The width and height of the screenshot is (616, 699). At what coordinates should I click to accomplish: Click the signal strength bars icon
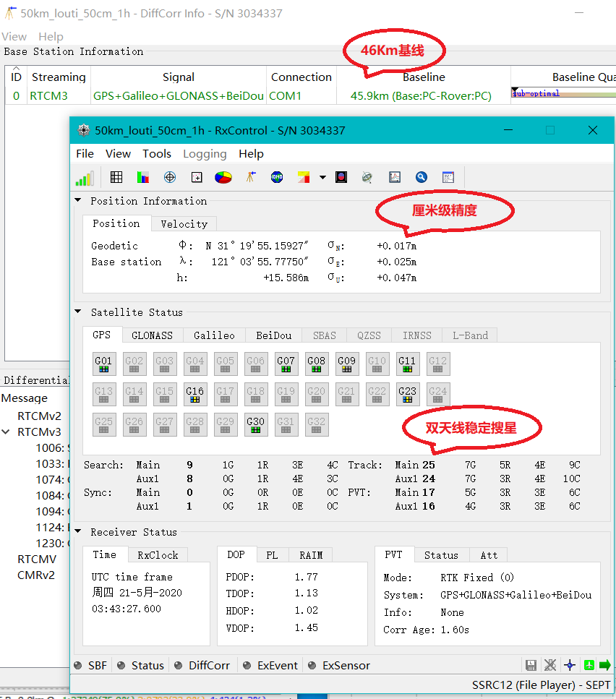tap(85, 178)
